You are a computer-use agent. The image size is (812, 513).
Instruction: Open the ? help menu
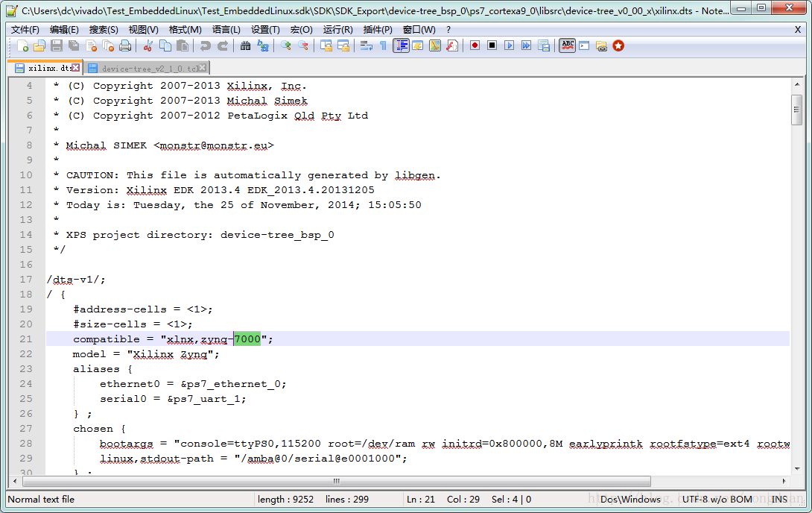tap(448, 30)
